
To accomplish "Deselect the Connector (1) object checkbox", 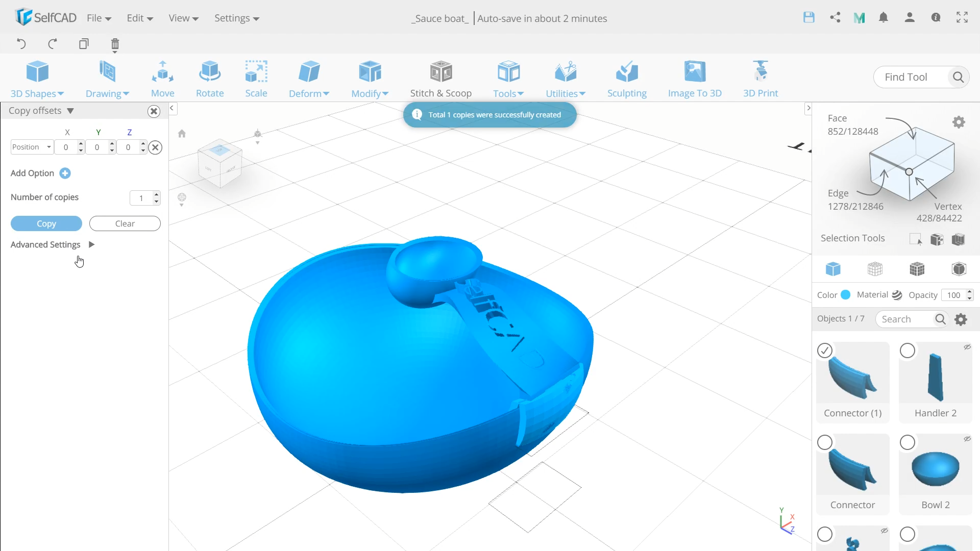I will click(x=825, y=350).
